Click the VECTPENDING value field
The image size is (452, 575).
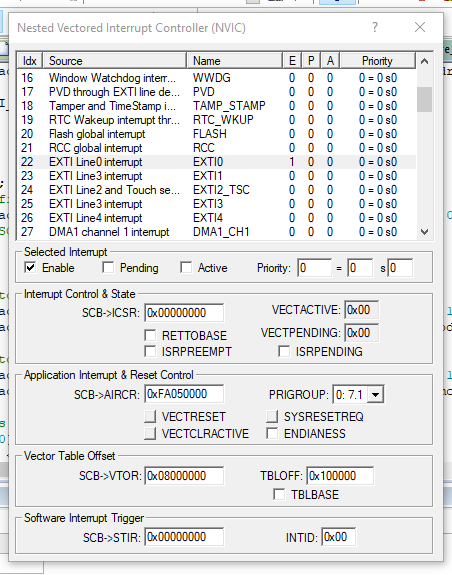click(361, 333)
